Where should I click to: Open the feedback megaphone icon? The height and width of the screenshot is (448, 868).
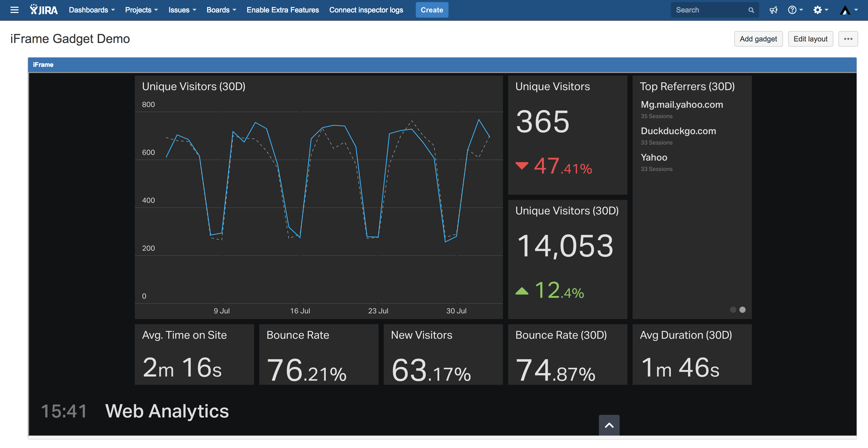[773, 10]
